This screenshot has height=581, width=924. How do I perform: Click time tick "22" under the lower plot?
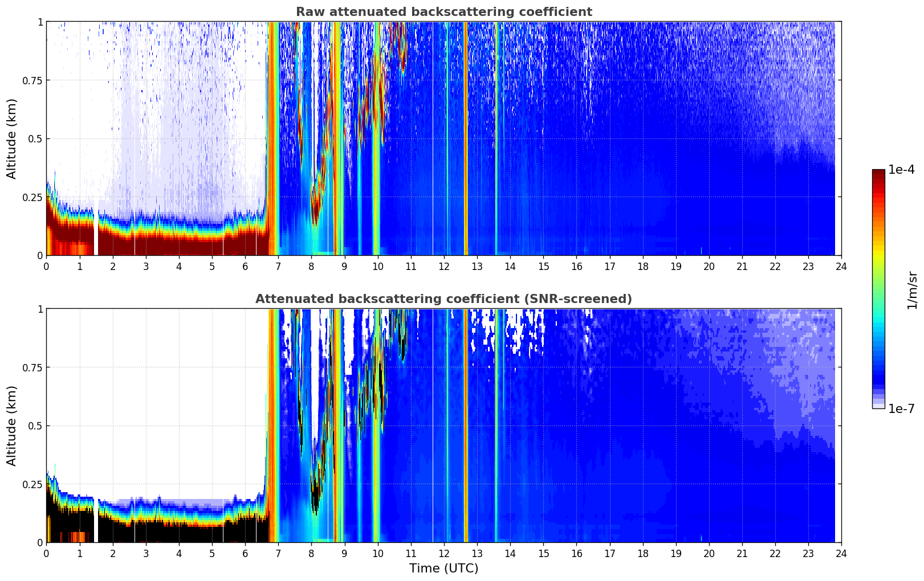[x=775, y=553]
